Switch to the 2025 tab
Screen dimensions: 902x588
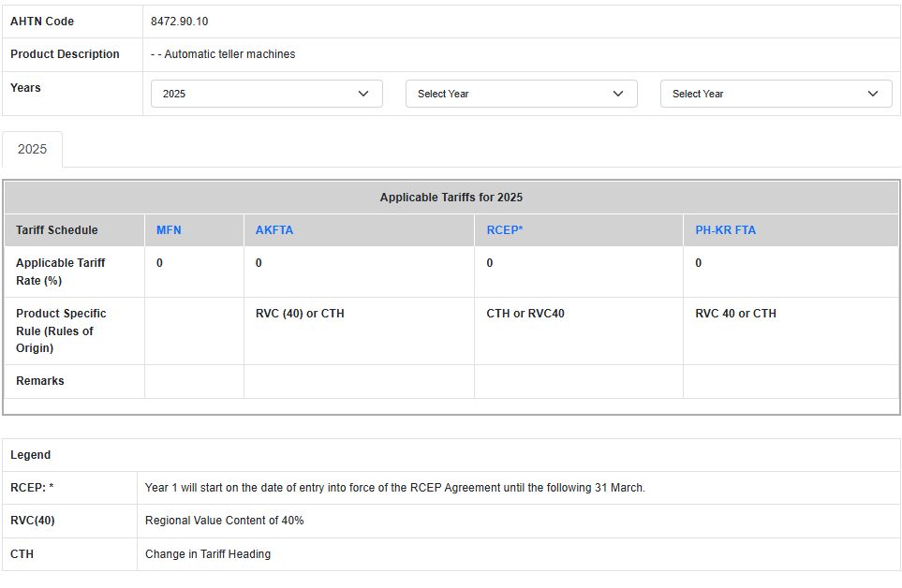32,150
